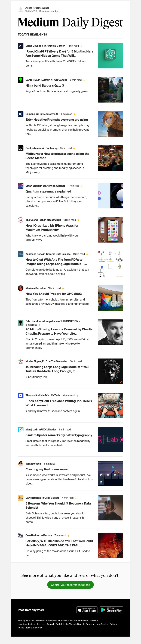Open the Midjourney Scene Method article
The height and width of the screenshot is (644, 141).
coord(57,156)
